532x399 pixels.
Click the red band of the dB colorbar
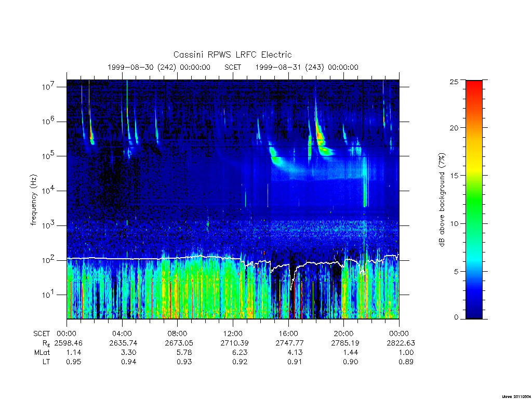(x=474, y=90)
